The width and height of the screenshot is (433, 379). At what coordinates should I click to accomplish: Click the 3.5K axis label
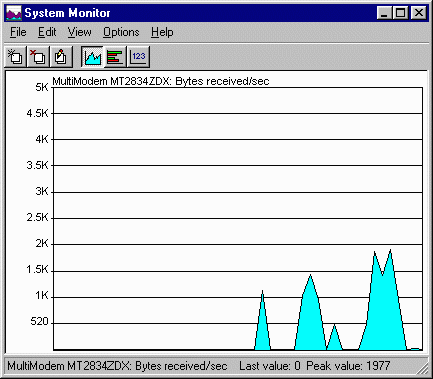click(x=37, y=165)
